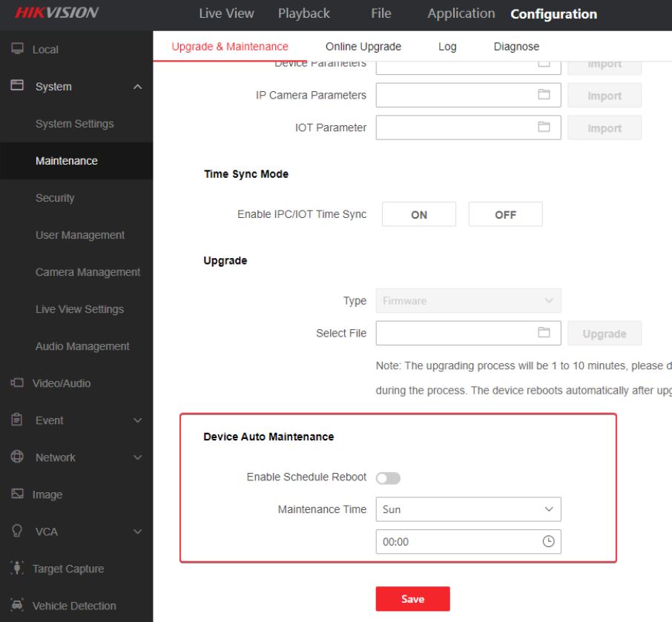Turn OFF IPC/IOT Time Sync
672x622 pixels.
tap(506, 214)
